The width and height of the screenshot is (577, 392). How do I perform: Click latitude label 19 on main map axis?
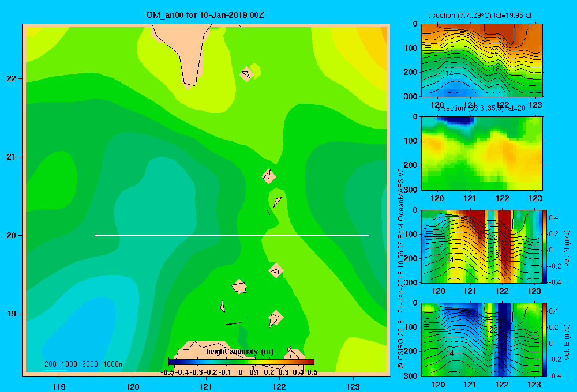[x=12, y=314]
